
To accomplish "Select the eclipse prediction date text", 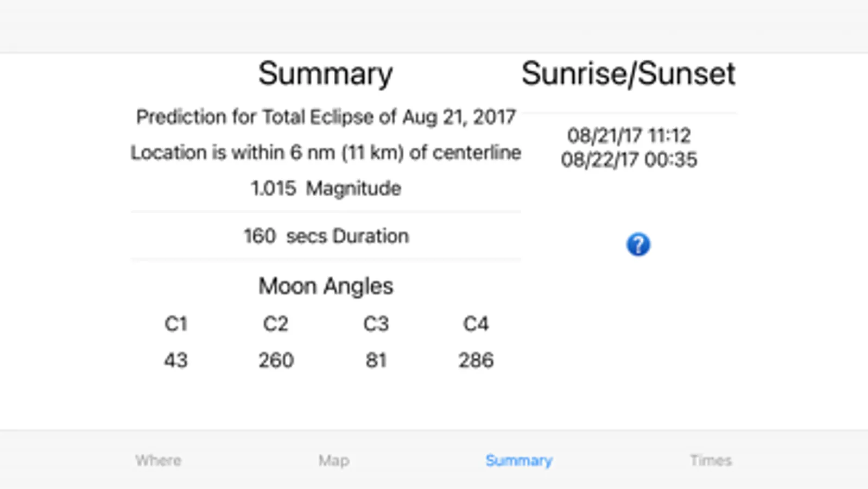I will (325, 117).
